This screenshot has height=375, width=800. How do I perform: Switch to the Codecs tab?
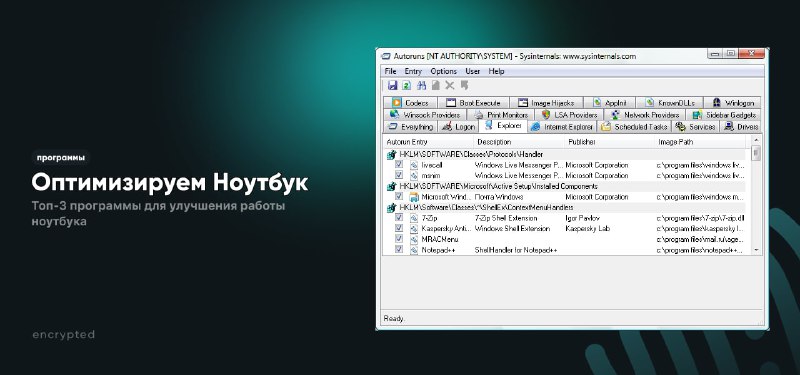(x=410, y=103)
